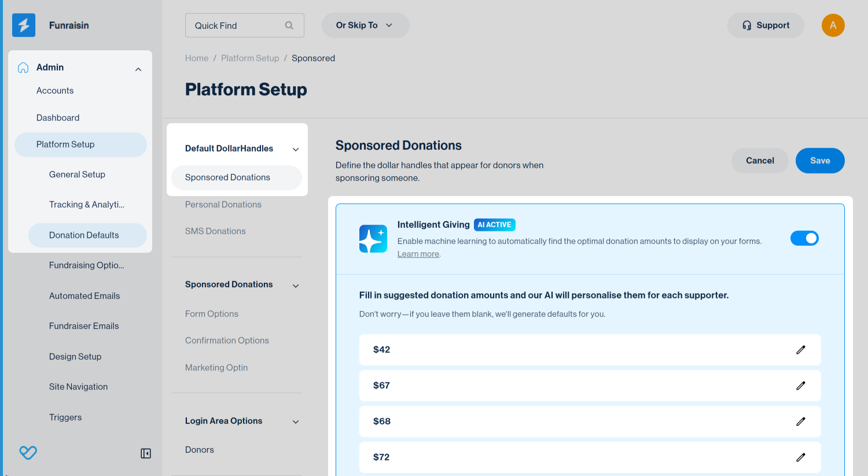This screenshot has height=476, width=868.
Task: Go to Platform Setup breadcrumb
Action: 250,58
